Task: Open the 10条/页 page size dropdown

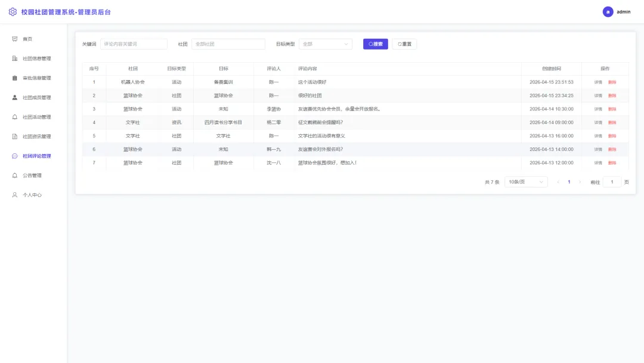Action: point(526,182)
